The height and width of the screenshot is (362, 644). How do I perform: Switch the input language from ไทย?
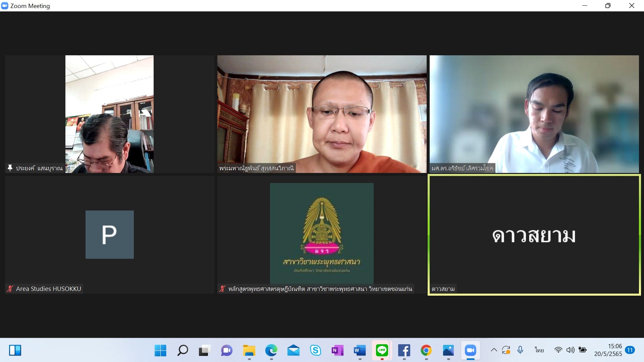tap(539, 350)
